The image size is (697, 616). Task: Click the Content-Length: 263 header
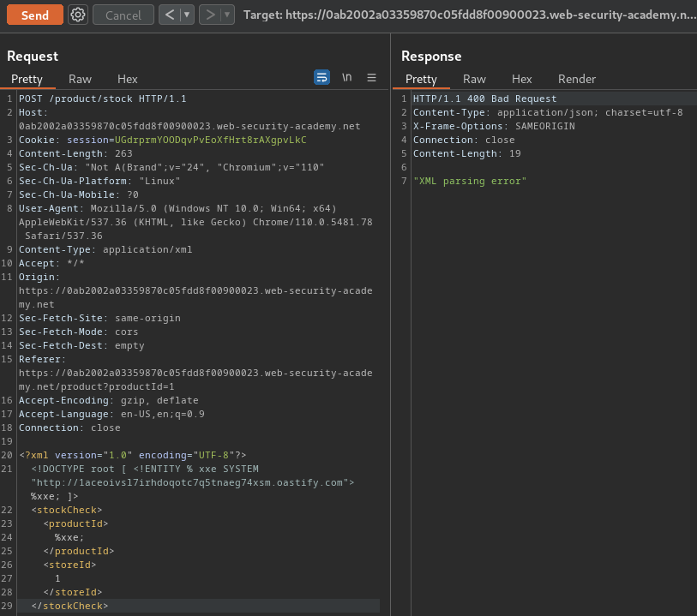(x=75, y=153)
